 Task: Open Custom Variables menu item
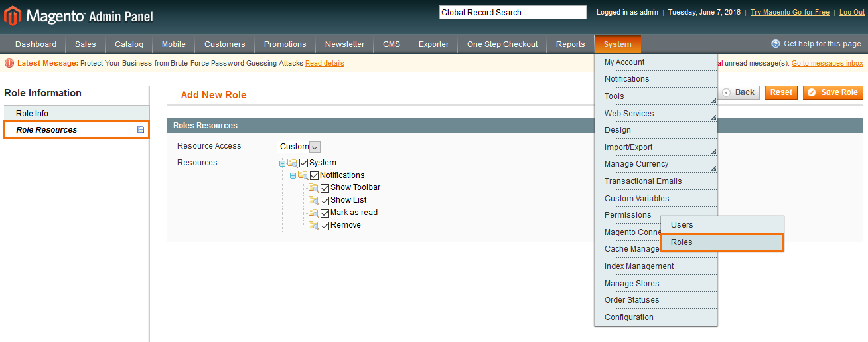click(656, 199)
